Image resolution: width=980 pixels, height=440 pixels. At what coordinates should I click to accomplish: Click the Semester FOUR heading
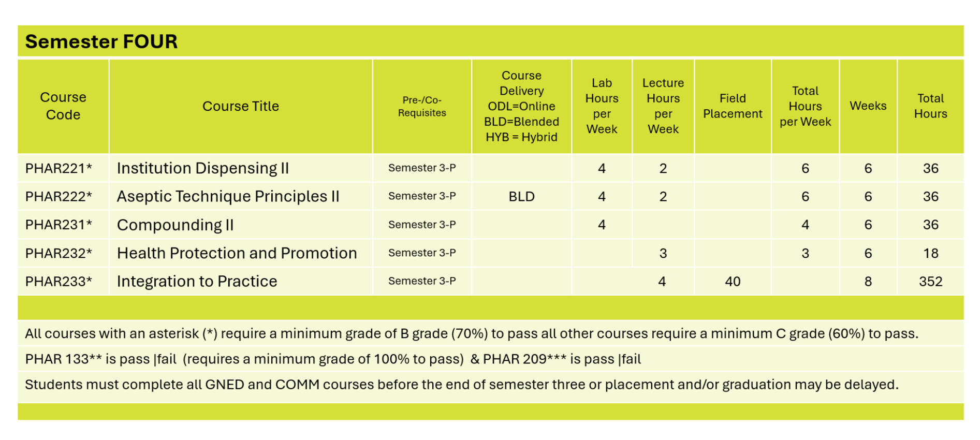click(x=101, y=41)
